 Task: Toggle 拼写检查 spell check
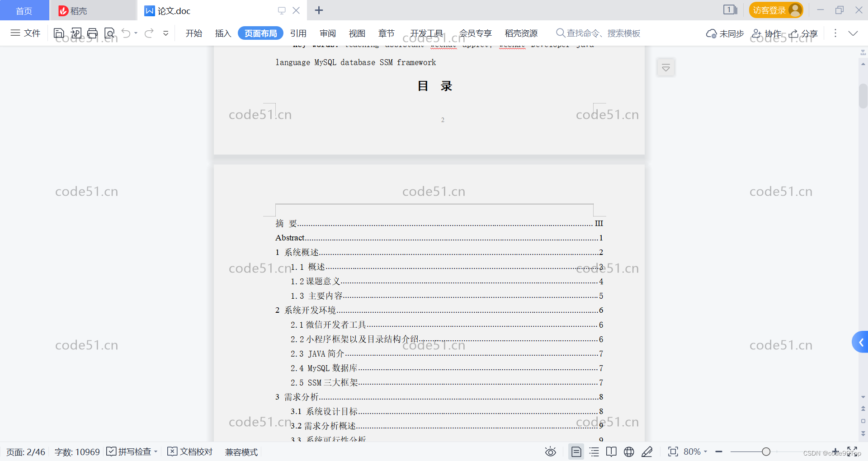tap(129, 452)
